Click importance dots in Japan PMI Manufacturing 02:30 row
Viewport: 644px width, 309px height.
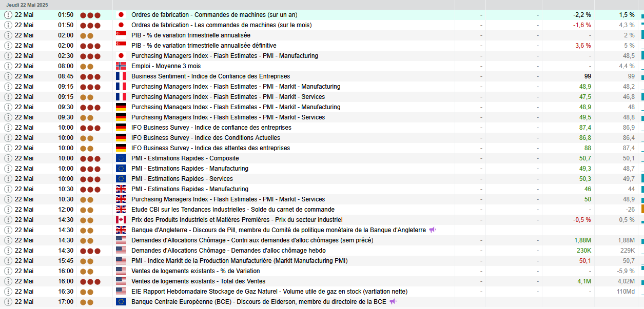[90, 56]
